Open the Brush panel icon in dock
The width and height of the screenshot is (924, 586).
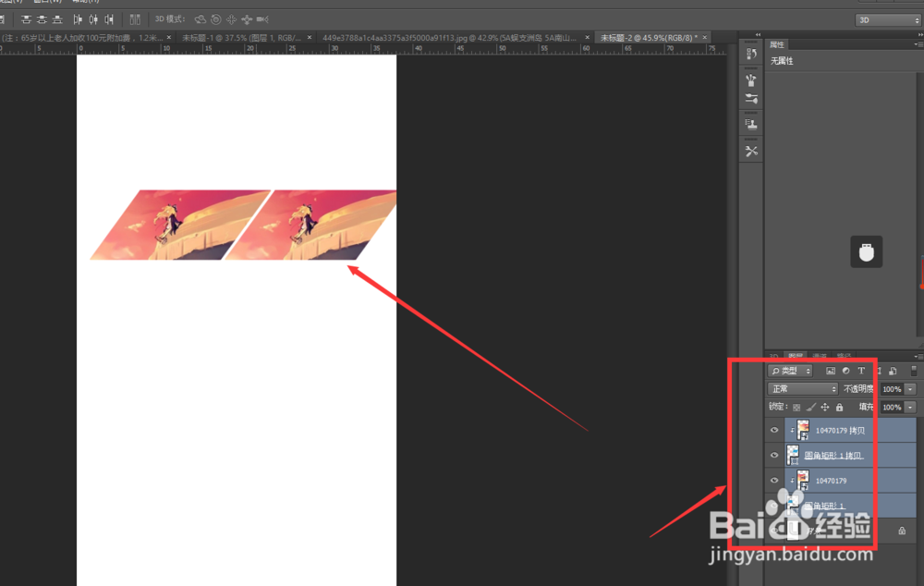[751, 79]
